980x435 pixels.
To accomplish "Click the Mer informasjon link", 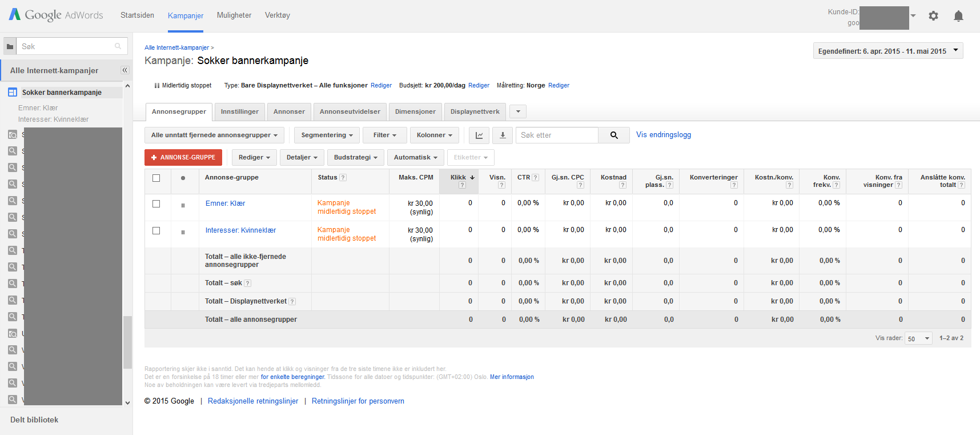I will click(512, 377).
